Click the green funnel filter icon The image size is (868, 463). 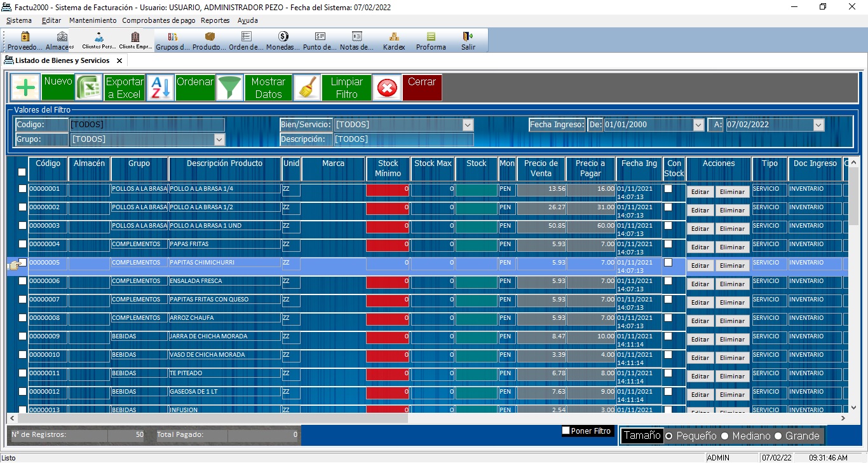click(x=230, y=88)
